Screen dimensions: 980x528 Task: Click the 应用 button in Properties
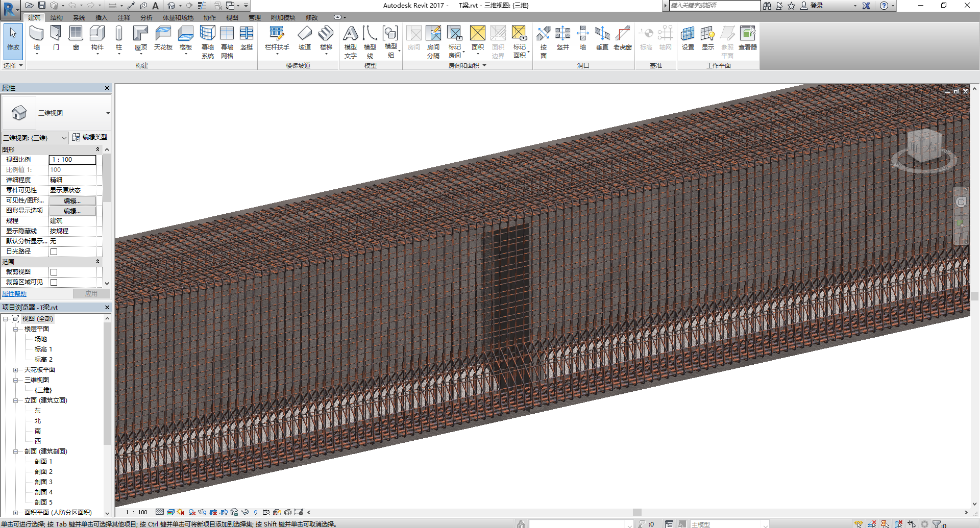[x=92, y=293]
